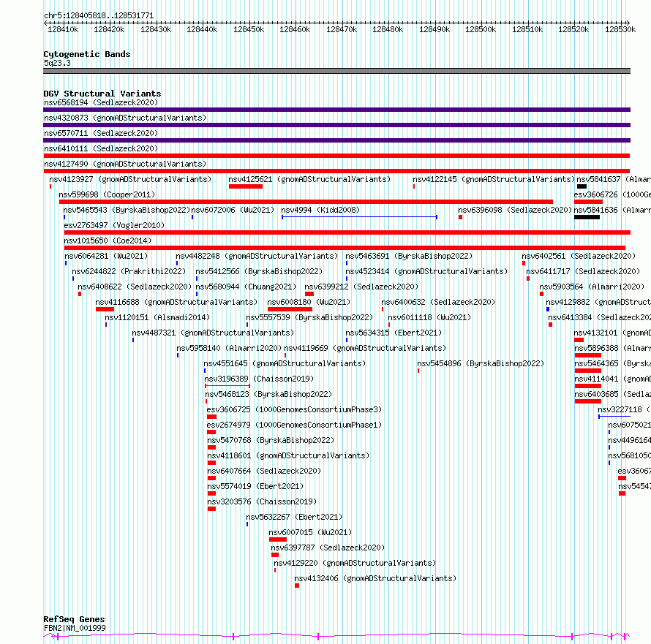Open the nsv4123927 gnomAD variant label
This screenshot has width=651, height=644.
point(130,179)
